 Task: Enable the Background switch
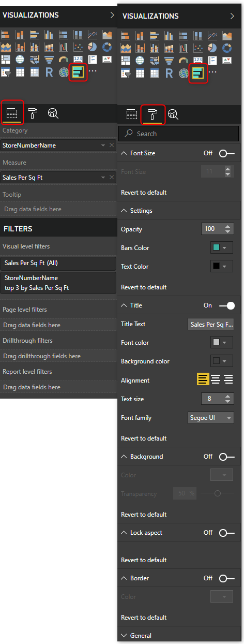(226, 457)
